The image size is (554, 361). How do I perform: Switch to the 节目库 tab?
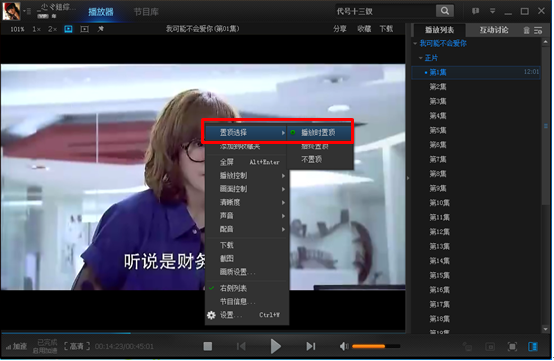pyautogui.click(x=146, y=12)
